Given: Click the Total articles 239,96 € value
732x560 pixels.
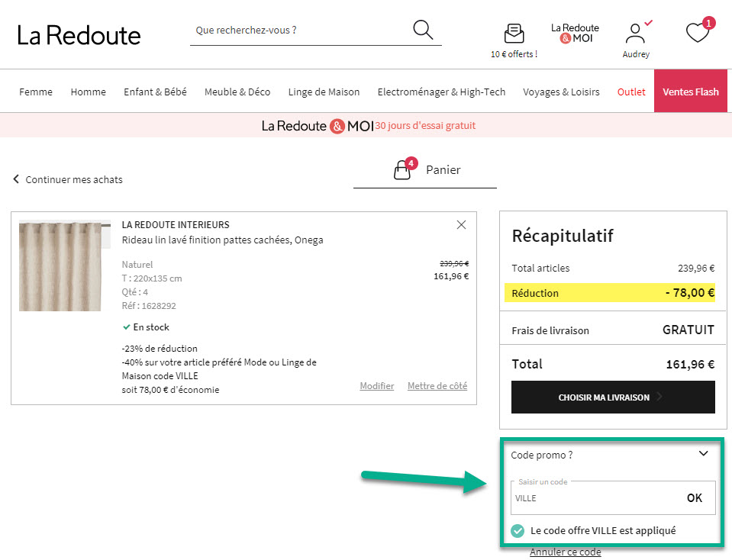Looking at the screenshot, I should click(696, 269).
